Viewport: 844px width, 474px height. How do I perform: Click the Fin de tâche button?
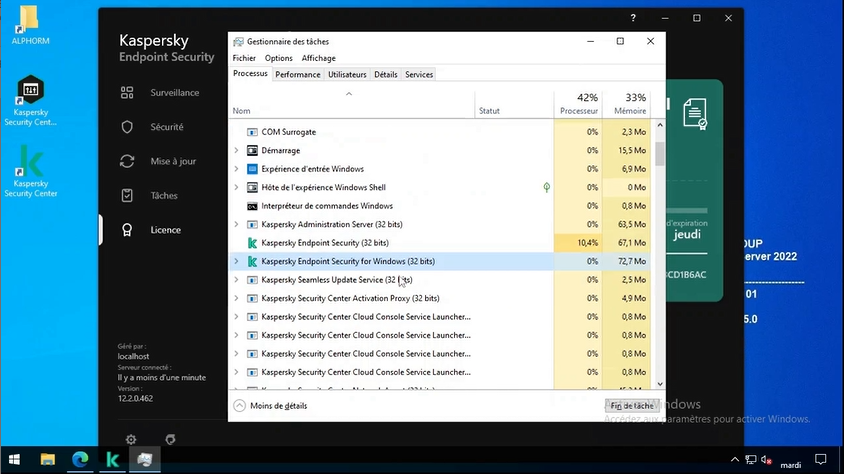630,406
